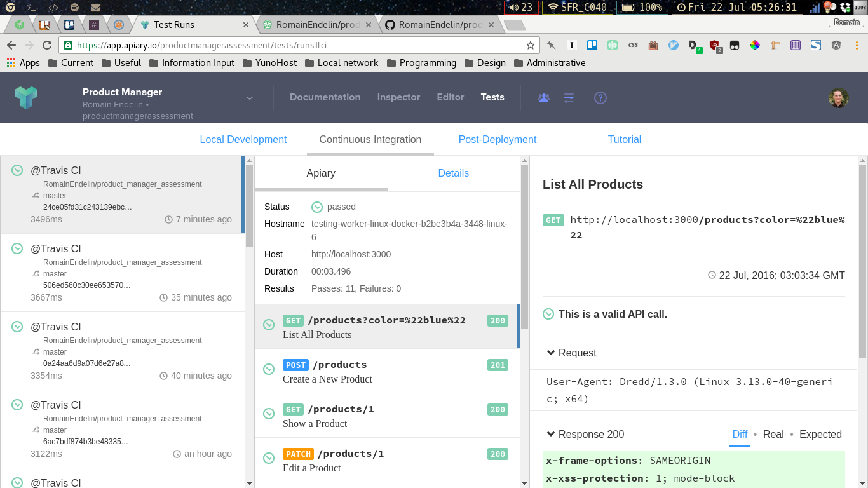Viewport: 868px width, 488px height.
Task: Select Travis CI run from 40 minutes ago
Action: tap(122, 351)
